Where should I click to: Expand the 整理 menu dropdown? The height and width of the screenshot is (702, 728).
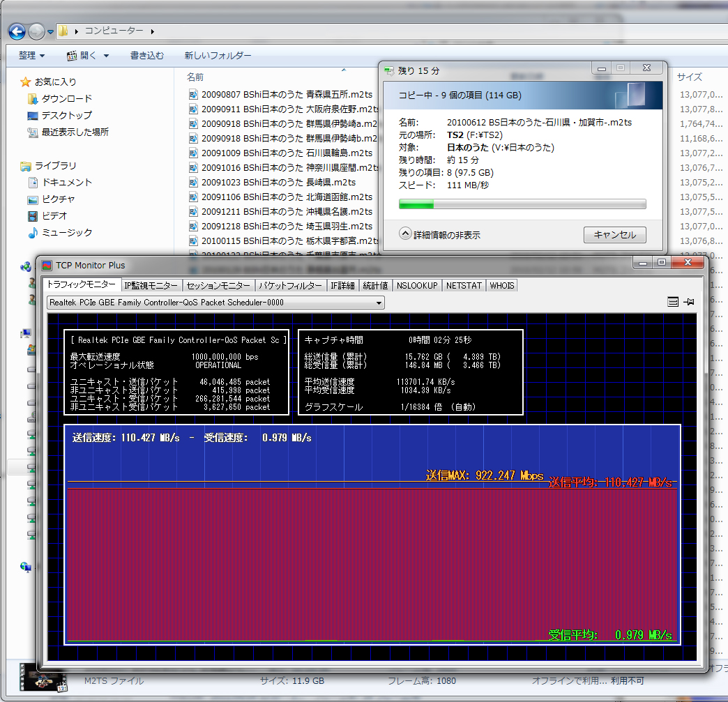[x=31, y=55]
